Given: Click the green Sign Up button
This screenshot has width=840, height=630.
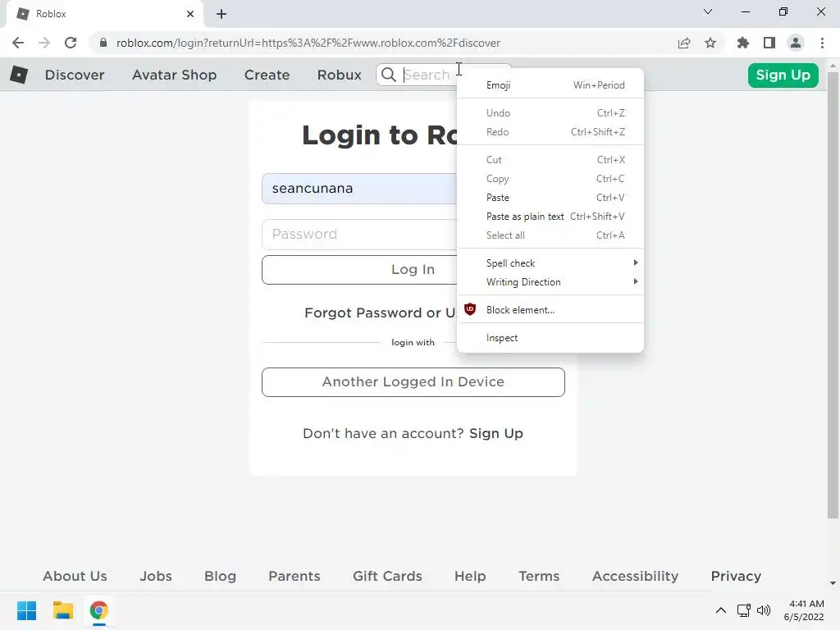Looking at the screenshot, I should (783, 75).
